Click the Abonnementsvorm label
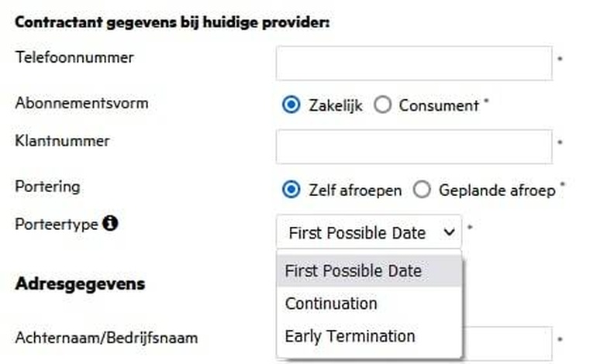This screenshot has width=614, height=364. tap(81, 103)
